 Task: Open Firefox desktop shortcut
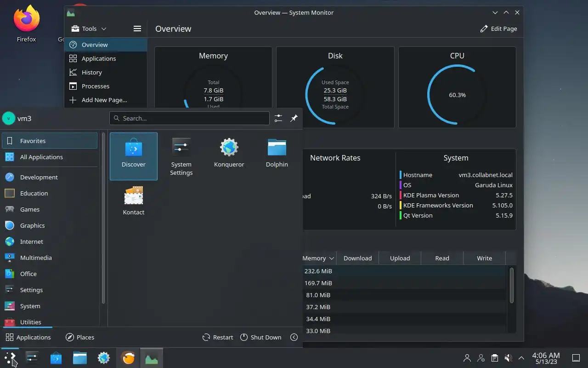26,23
